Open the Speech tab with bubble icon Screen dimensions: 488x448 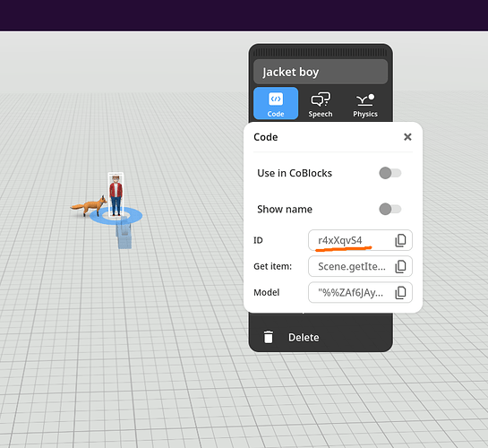(321, 104)
